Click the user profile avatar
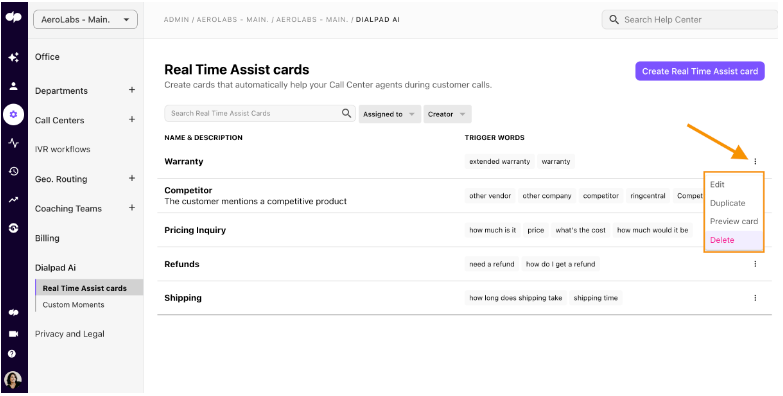The height and width of the screenshot is (396, 783). [x=12, y=380]
